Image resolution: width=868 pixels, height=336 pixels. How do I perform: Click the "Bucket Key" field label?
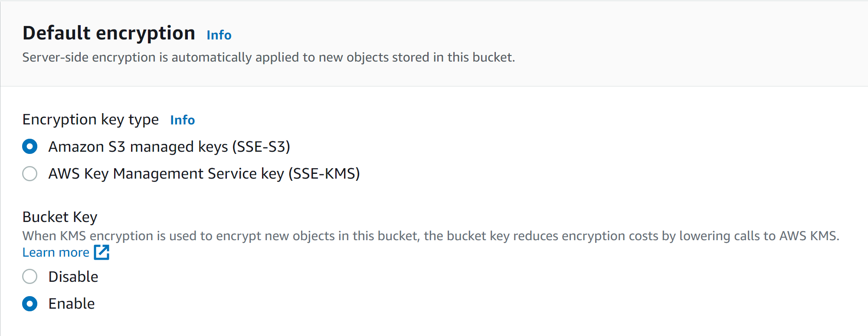coord(60,217)
